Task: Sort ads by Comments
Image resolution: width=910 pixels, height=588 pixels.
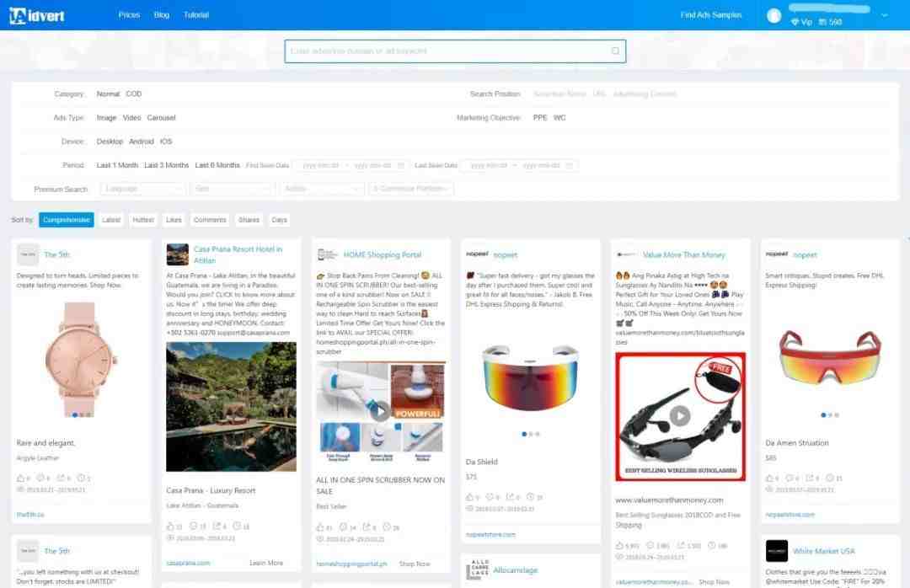Action: tap(210, 220)
